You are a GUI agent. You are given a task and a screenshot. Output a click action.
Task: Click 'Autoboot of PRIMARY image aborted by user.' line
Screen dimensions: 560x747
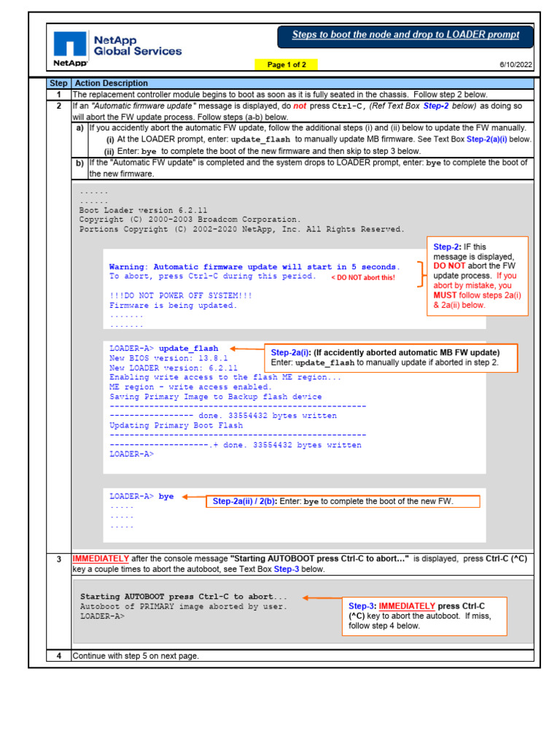click(x=184, y=606)
